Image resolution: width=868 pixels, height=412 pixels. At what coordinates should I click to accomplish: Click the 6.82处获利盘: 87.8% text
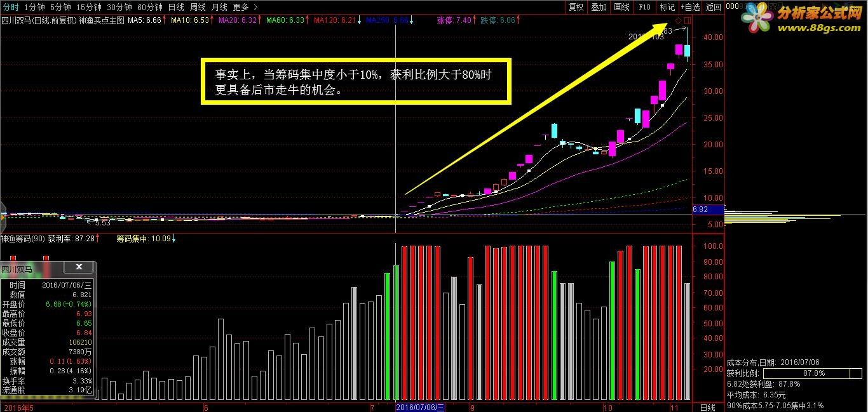(x=763, y=383)
